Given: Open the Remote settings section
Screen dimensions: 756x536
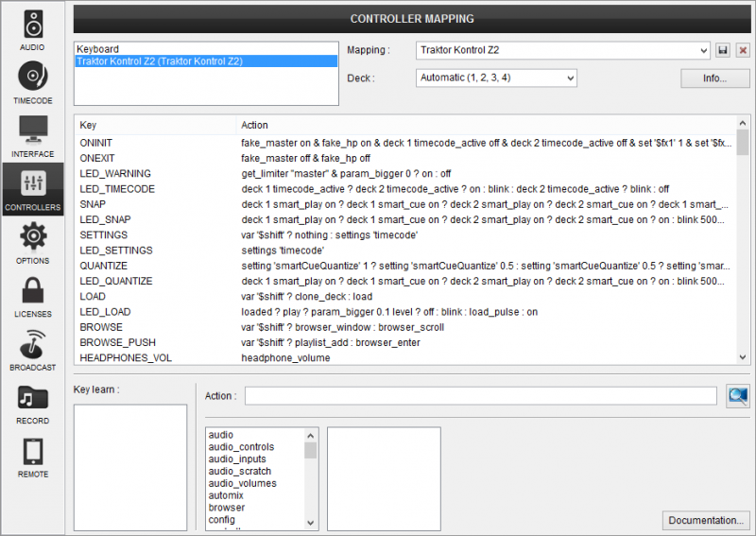Looking at the screenshot, I should pyautogui.click(x=32, y=455).
